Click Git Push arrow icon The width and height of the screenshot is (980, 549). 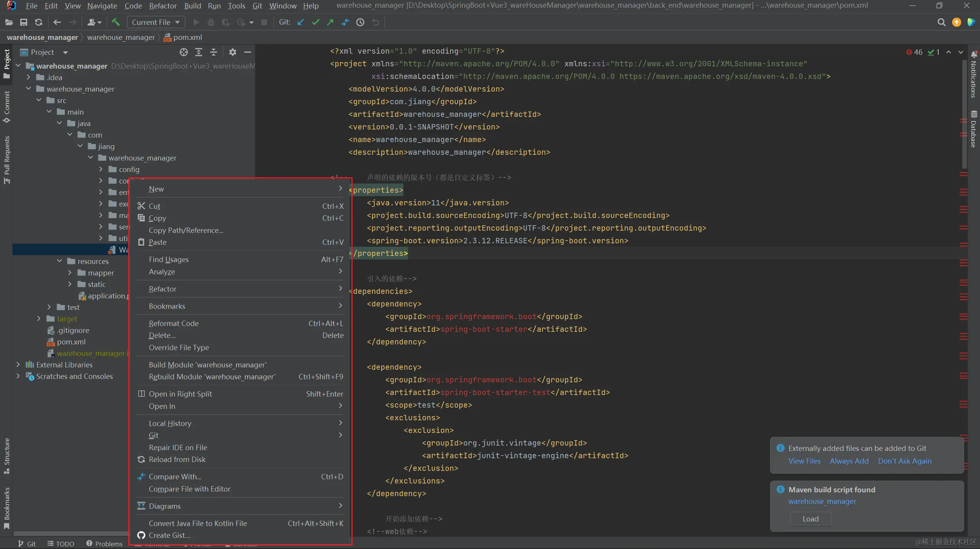pyautogui.click(x=330, y=22)
